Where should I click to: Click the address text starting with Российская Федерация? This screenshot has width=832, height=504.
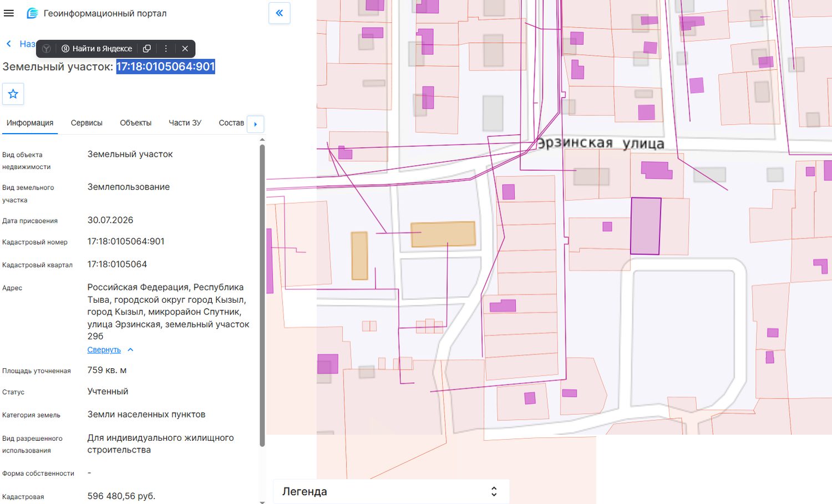tap(168, 312)
